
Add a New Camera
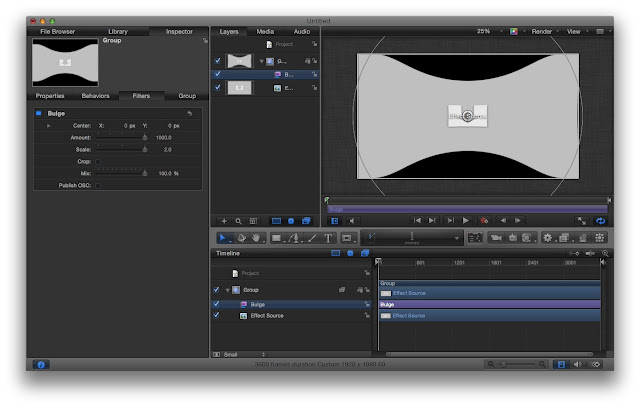(496, 238)
